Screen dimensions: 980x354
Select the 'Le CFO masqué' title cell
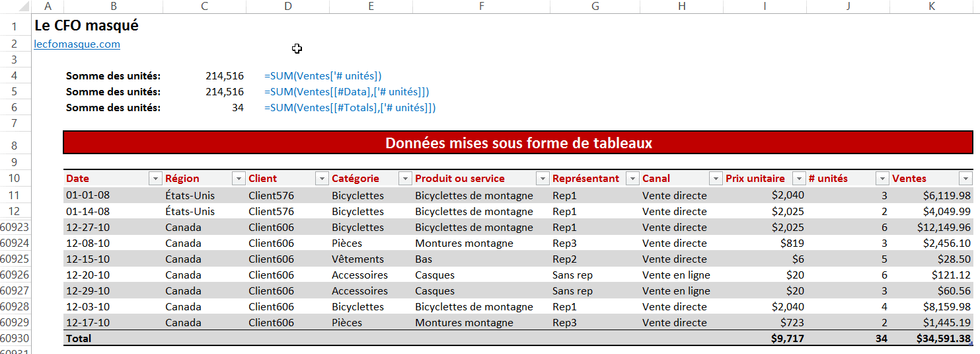point(87,26)
